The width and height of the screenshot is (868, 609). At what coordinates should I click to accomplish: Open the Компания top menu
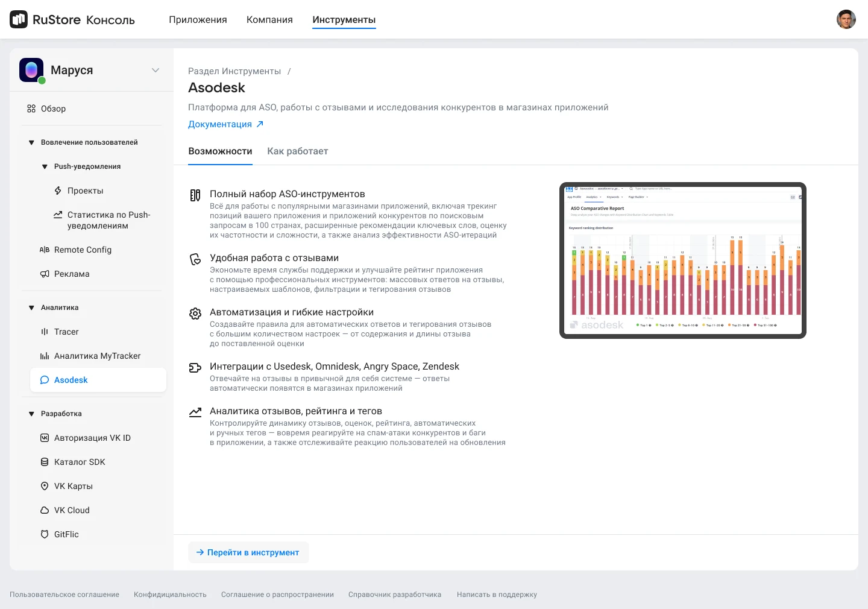[x=269, y=20]
